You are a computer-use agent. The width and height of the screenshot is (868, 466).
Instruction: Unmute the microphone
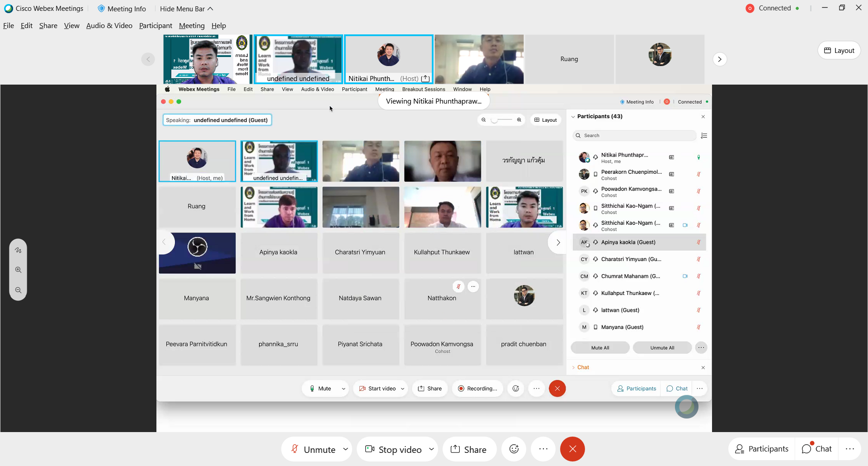313,449
